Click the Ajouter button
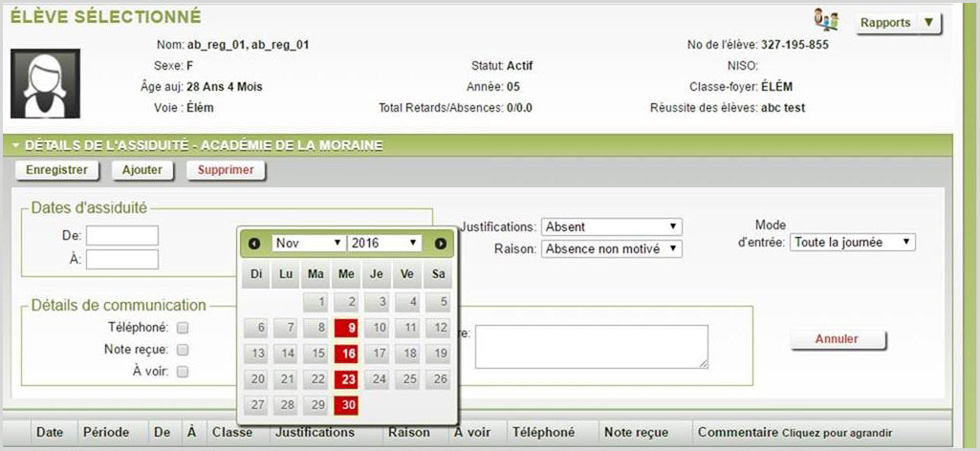The height and width of the screenshot is (451, 980). [x=142, y=170]
